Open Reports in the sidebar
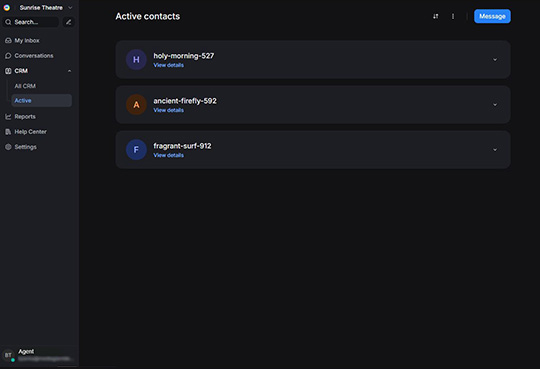 pos(25,117)
